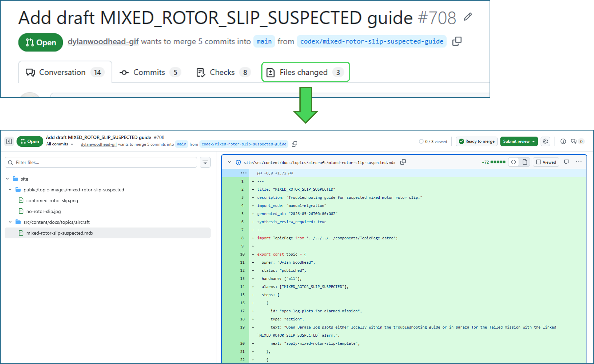
Task: Switch to source diff view icon
Action: coord(513,162)
